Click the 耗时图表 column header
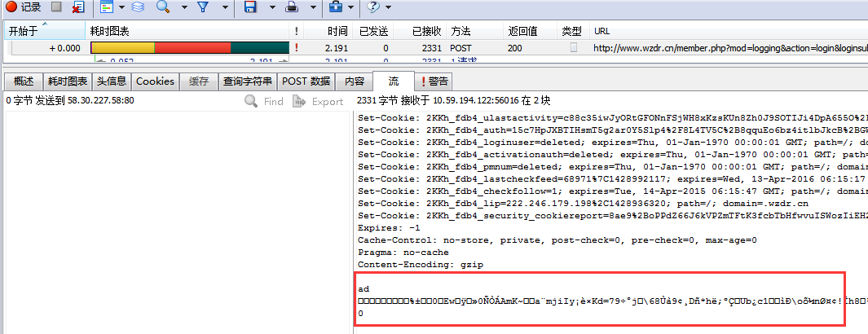Viewport: 868px width, 334px height. (187, 31)
